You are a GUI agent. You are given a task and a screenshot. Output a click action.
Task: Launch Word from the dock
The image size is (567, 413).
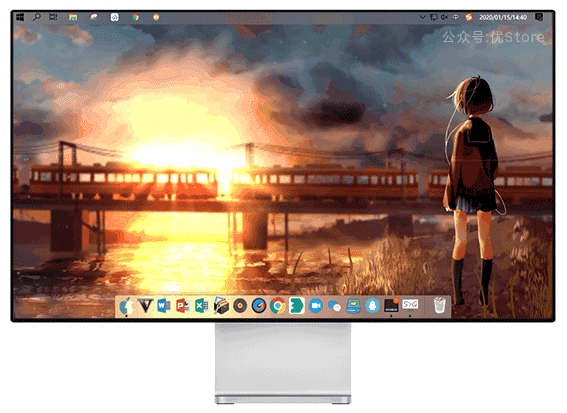pyautogui.click(x=164, y=306)
